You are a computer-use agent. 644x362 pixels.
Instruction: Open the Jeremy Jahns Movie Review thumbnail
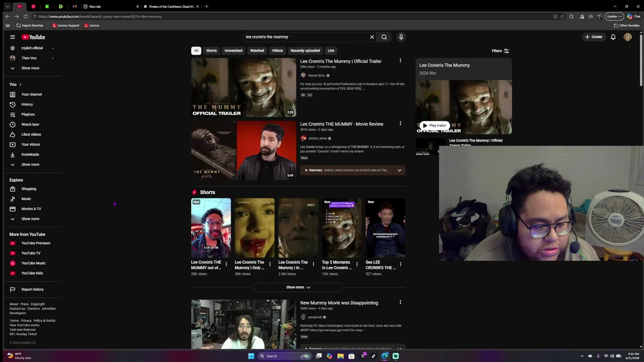point(244,150)
